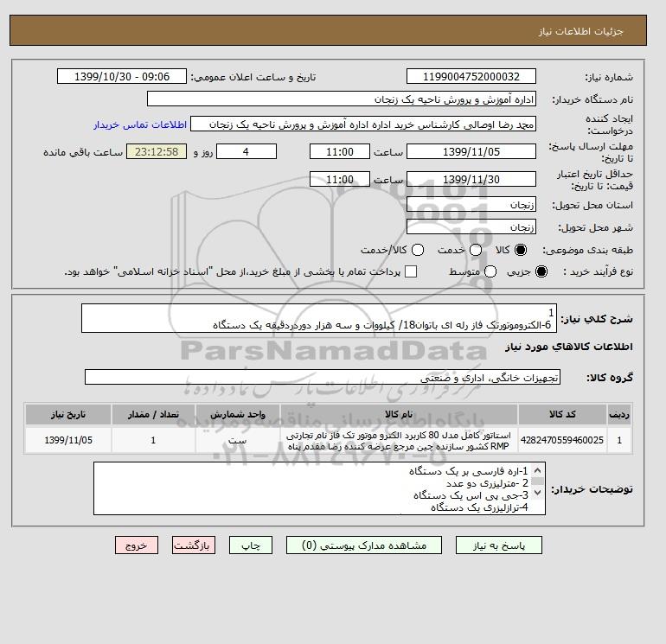
Task: Click the تاریخ نیاز column header
Action: tap(68, 414)
